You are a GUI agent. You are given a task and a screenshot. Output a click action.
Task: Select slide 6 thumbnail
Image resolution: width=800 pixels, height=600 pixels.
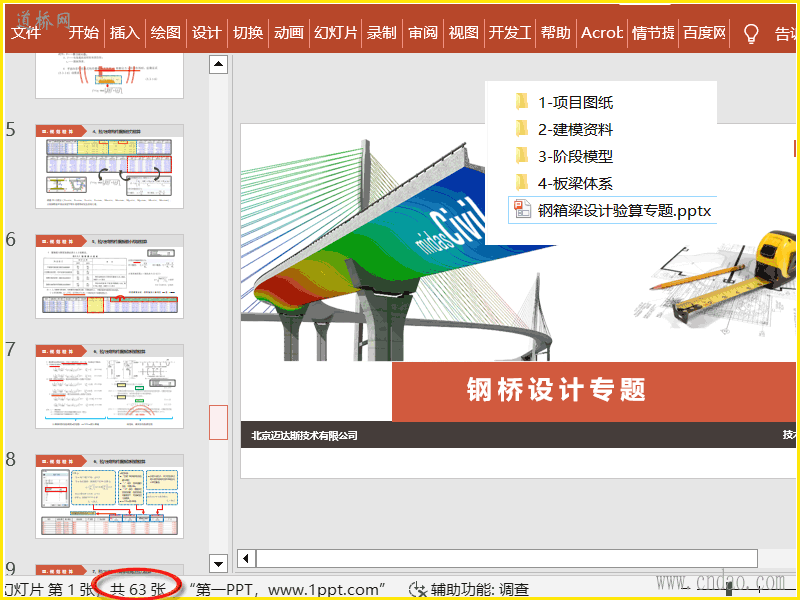109,277
